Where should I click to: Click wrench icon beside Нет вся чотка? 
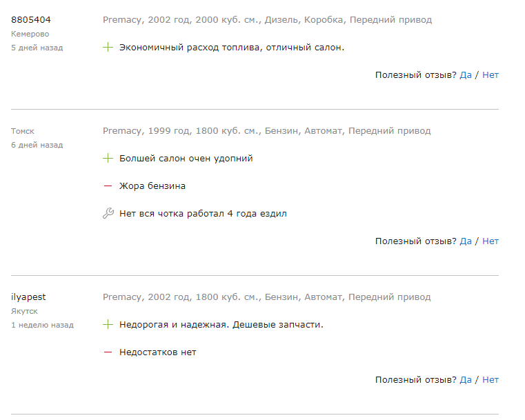pos(108,213)
